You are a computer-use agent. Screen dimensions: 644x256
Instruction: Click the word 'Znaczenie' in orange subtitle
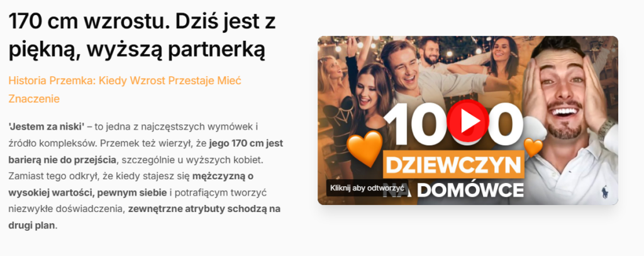[34, 99]
